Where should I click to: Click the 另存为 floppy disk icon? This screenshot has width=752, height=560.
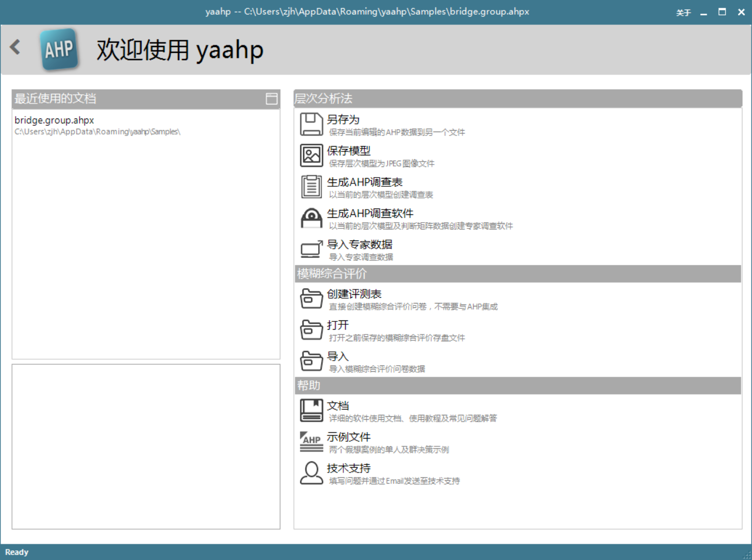click(311, 124)
